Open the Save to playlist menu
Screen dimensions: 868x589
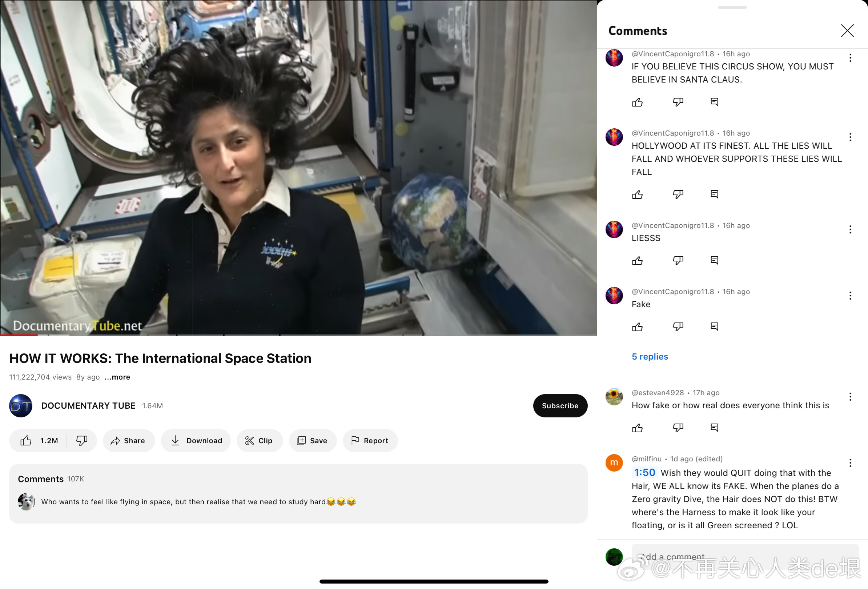(x=312, y=441)
